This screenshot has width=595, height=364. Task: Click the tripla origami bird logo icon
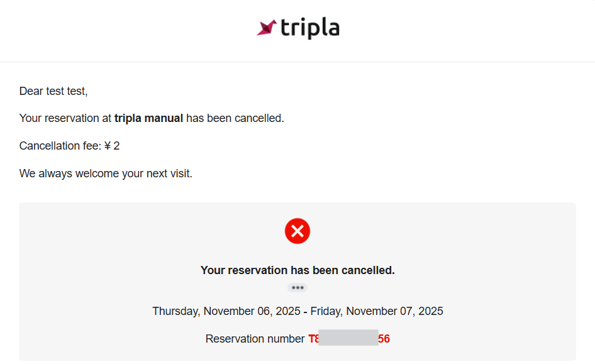[267, 28]
